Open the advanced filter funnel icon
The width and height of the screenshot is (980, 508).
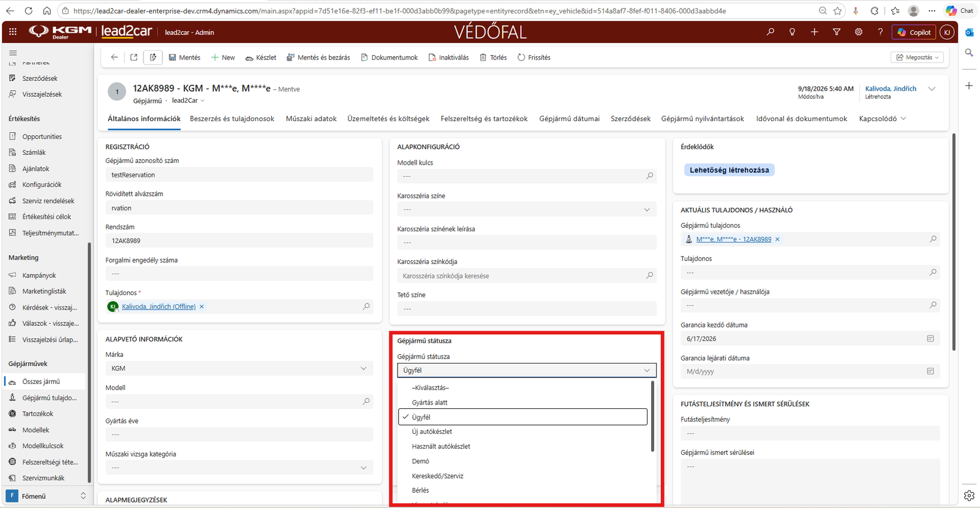pyautogui.click(x=836, y=32)
